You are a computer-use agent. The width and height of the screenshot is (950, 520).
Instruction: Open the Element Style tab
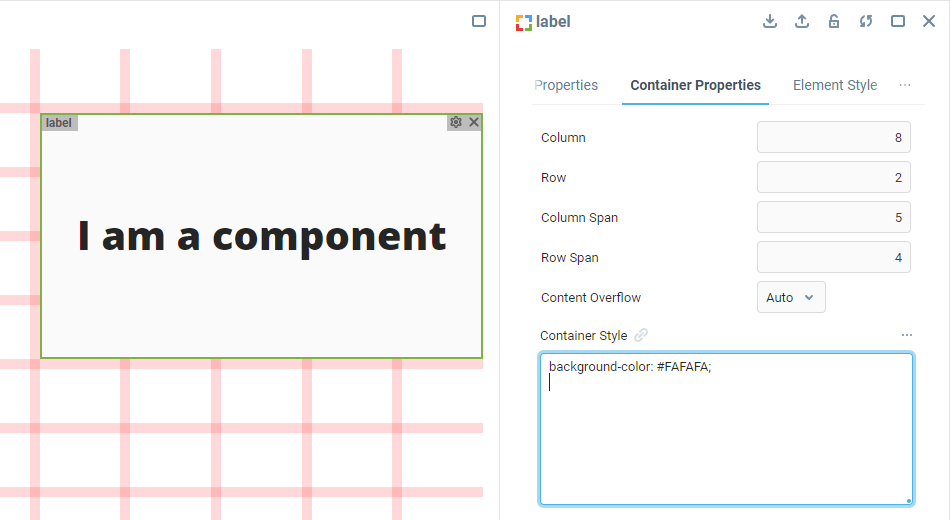point(835,85)
